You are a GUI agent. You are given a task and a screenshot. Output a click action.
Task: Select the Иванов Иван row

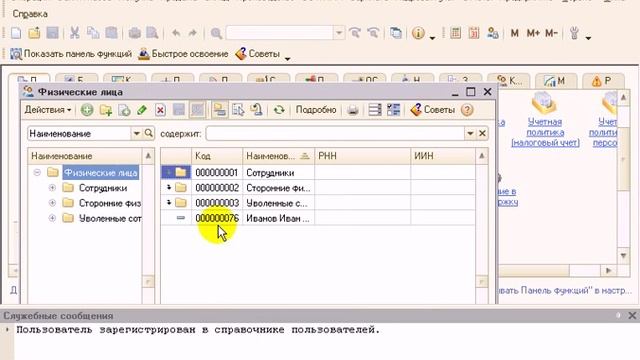click(x=318, y=218)
